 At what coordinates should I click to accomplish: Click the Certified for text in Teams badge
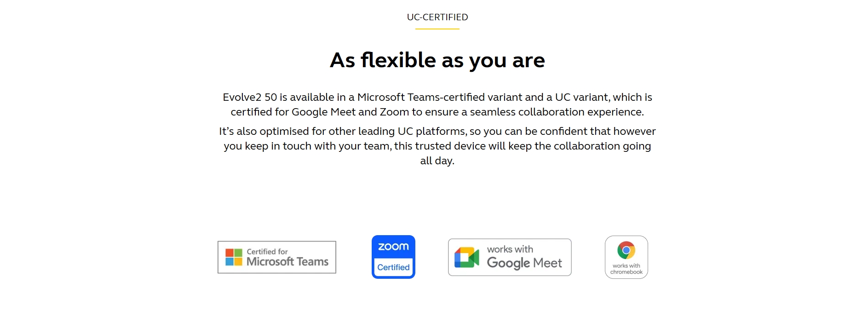pos(267,251)
